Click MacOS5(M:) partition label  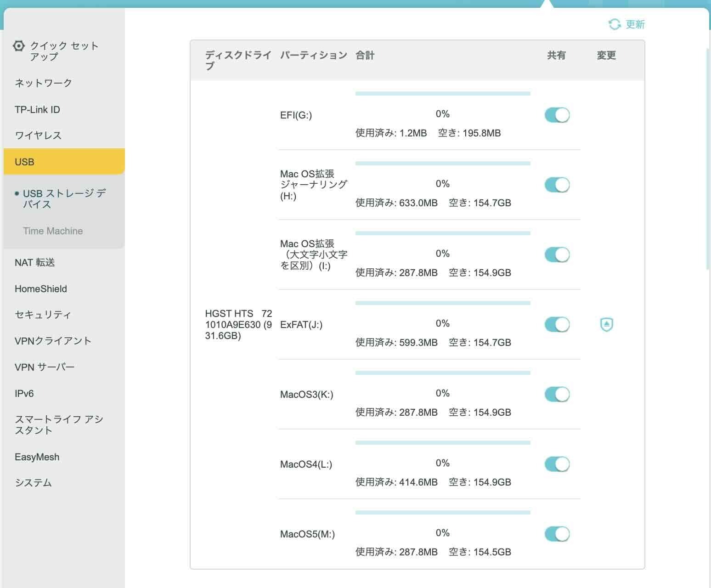[x=307, y=534]
